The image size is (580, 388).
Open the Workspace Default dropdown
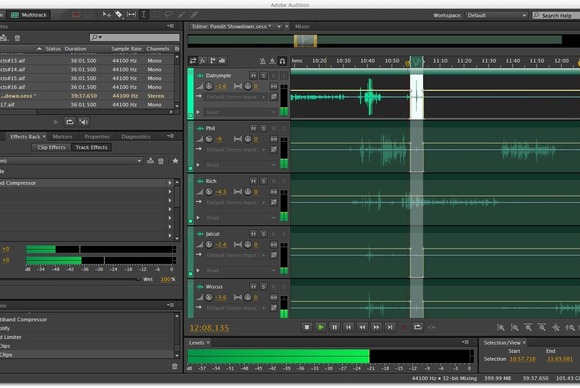coord(496,16)
